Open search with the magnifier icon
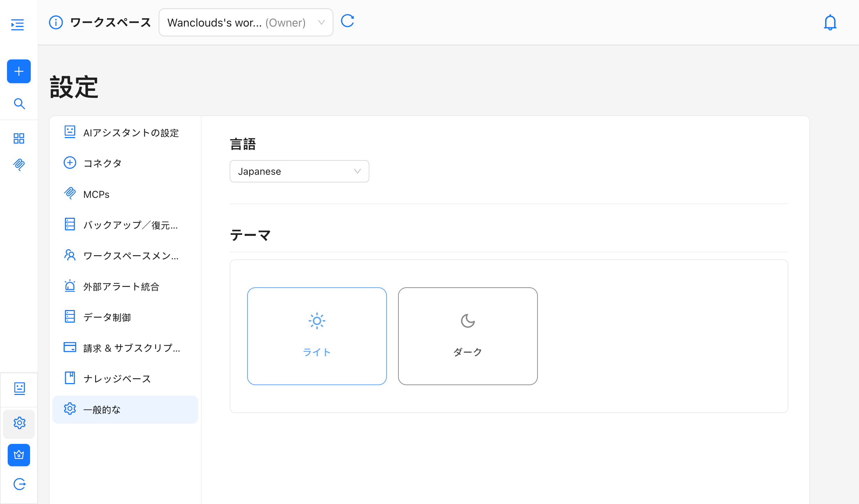Image resolution: width=859 pixels, height=504 pixels. (19, 104)
